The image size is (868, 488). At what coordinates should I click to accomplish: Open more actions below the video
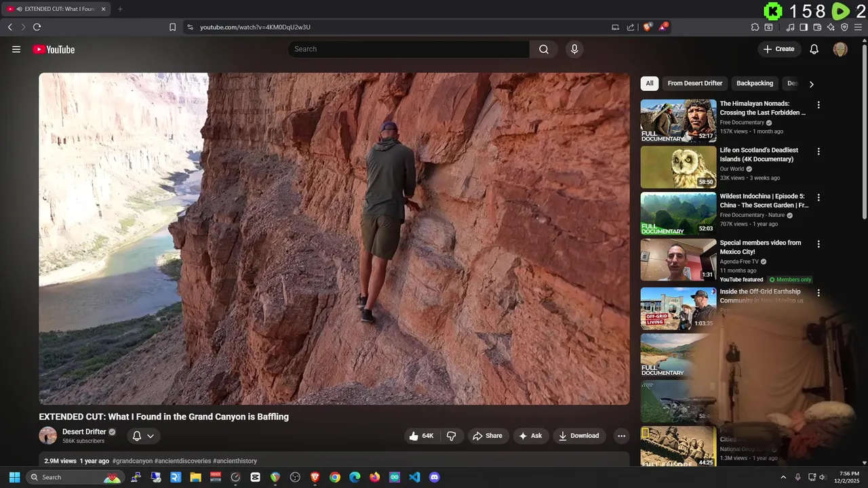pyautogui.click(x=621, y=436)
